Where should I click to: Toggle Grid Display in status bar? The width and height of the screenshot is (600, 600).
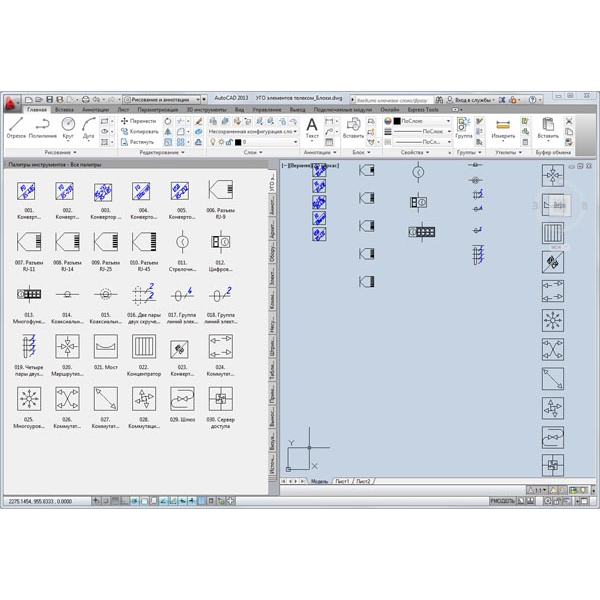pos(116,501)
